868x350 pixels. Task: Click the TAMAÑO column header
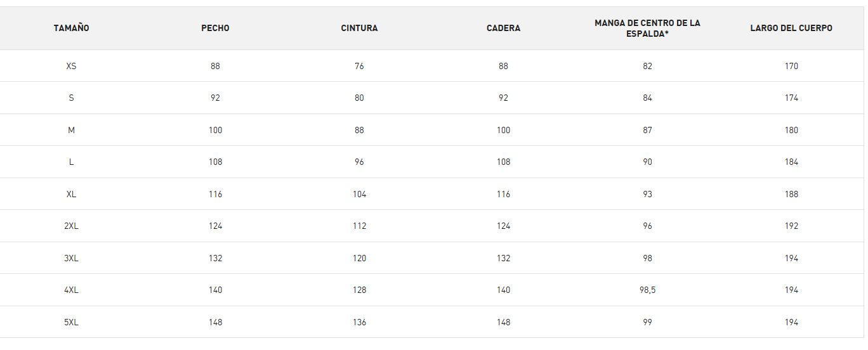pyautogui.click(x=71, y=29)
